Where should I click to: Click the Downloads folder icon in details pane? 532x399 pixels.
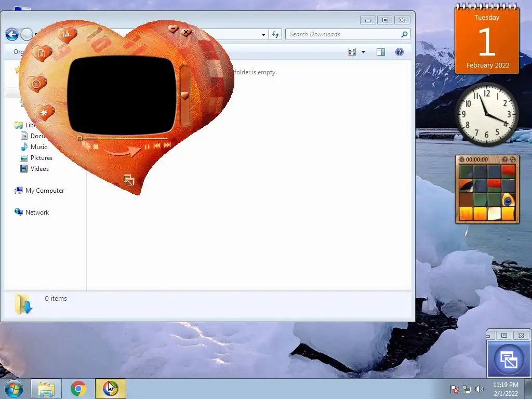[23, 303]
